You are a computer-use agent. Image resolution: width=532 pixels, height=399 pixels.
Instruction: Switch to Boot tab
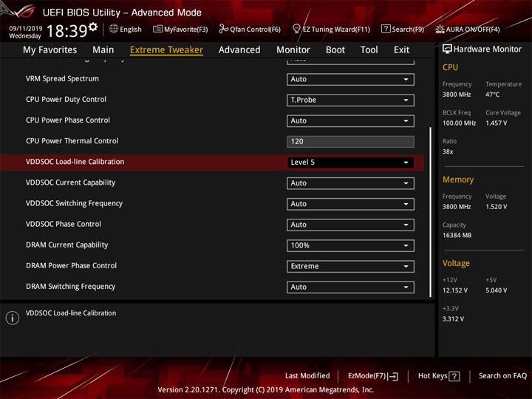[335, 50]
